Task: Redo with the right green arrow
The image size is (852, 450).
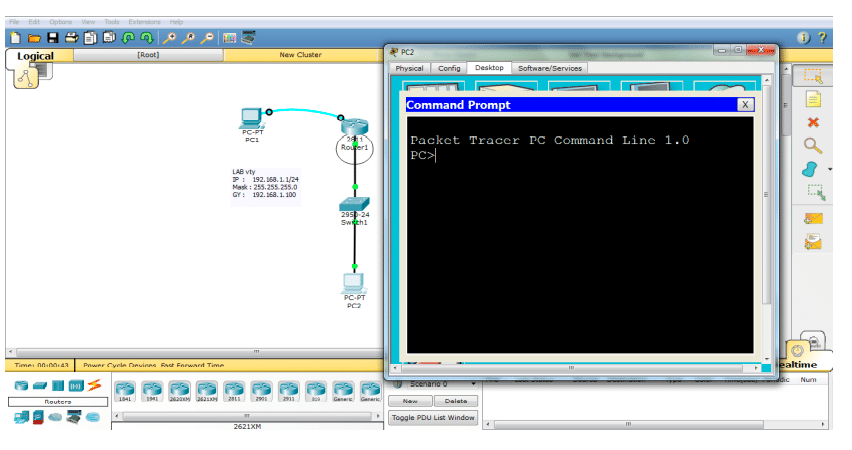Action: tap(147, 38)
